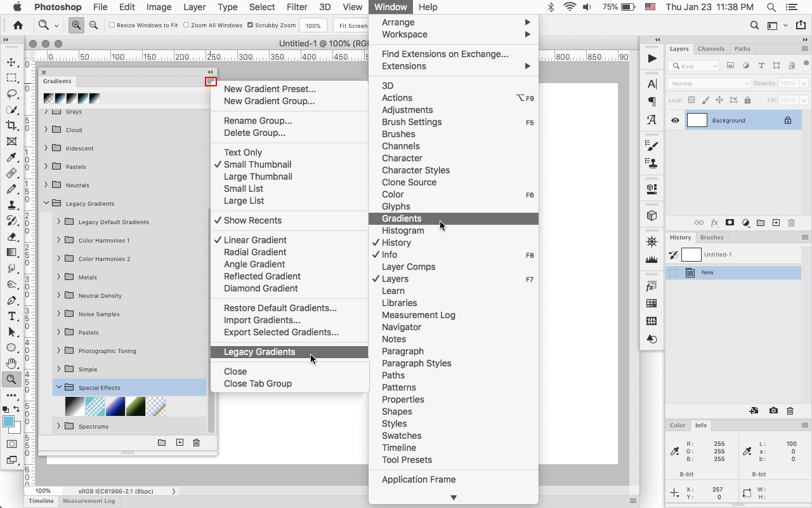Toggle Lock transparent pixels in Layers panel

691,100
